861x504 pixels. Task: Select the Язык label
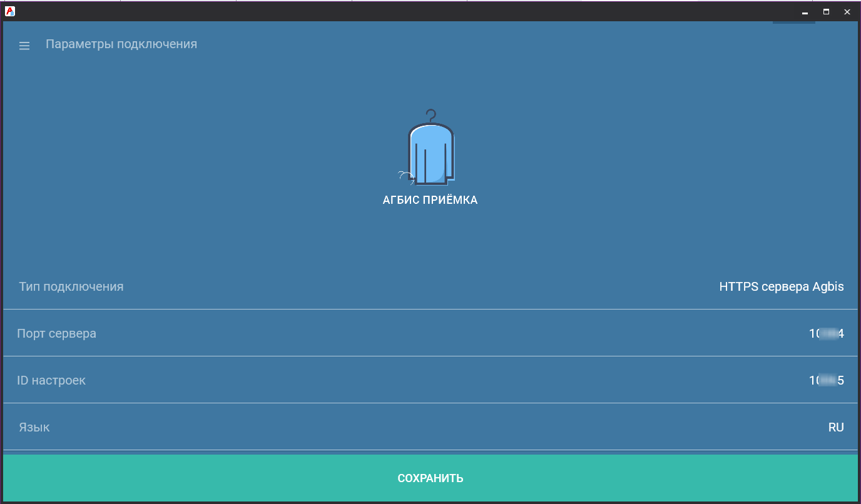coord(34,428)
